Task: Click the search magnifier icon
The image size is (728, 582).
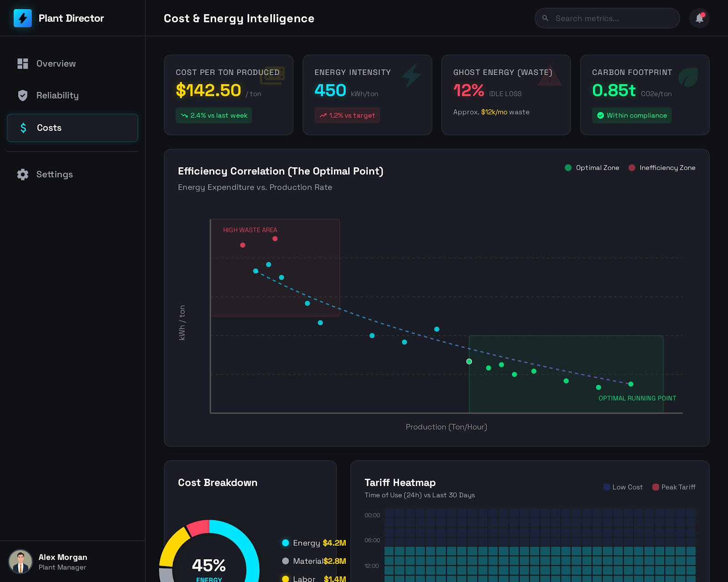Action: pos(545,18)
